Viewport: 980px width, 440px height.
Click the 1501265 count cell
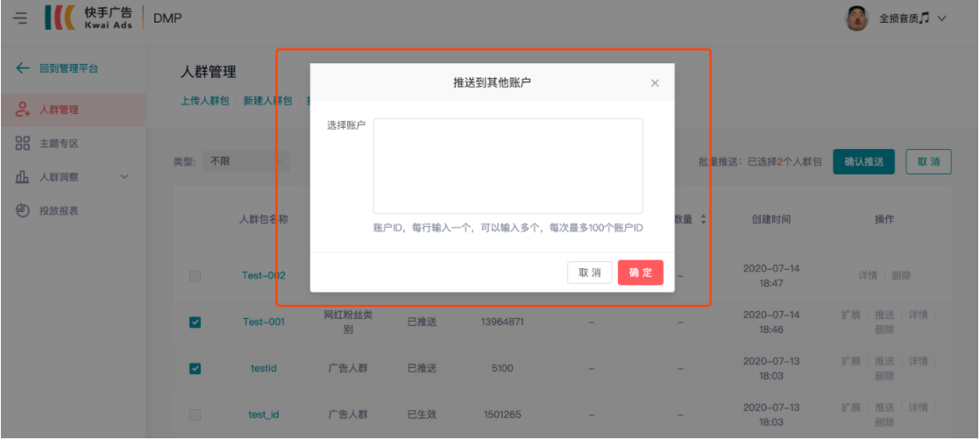click(502, 415)
